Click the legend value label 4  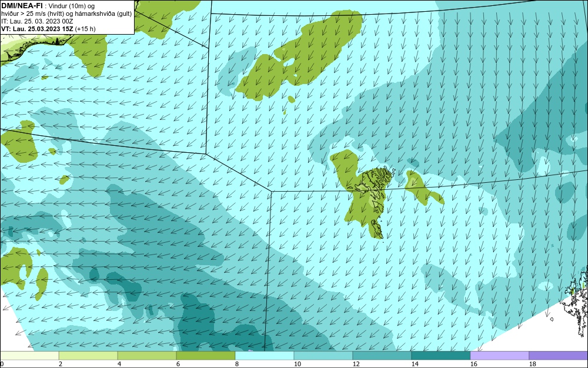click(119, 364)
